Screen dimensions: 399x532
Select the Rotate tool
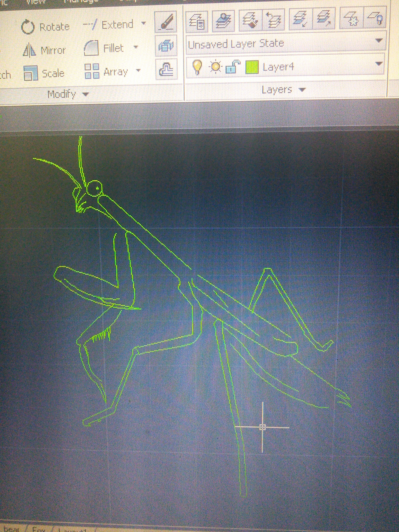45,27
